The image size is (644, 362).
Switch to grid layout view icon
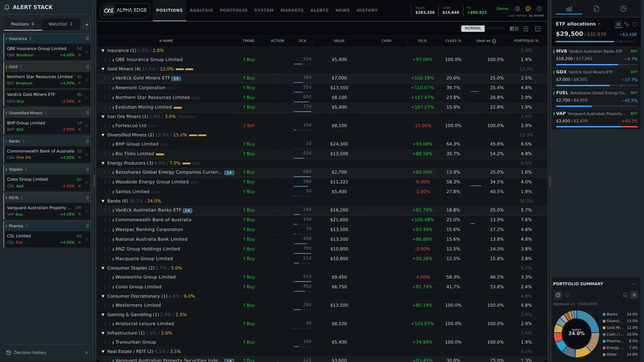point(517,29)
